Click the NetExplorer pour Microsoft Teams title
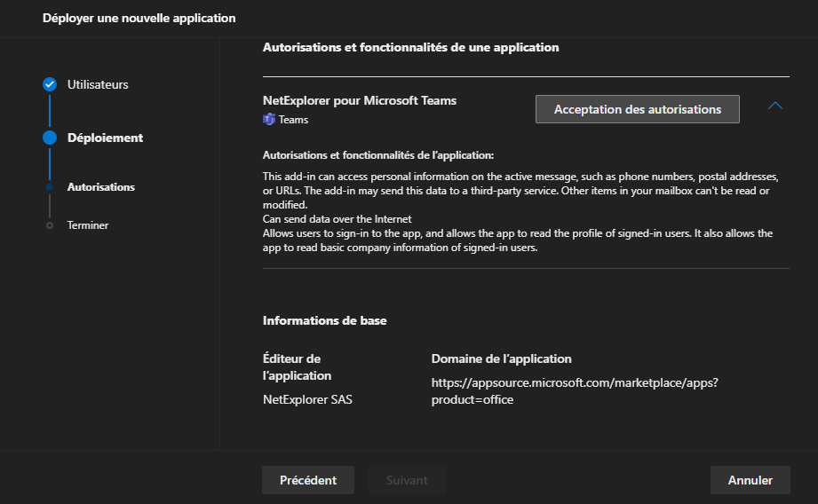Viewport: 818px width, 504px height. pos(360,100)
